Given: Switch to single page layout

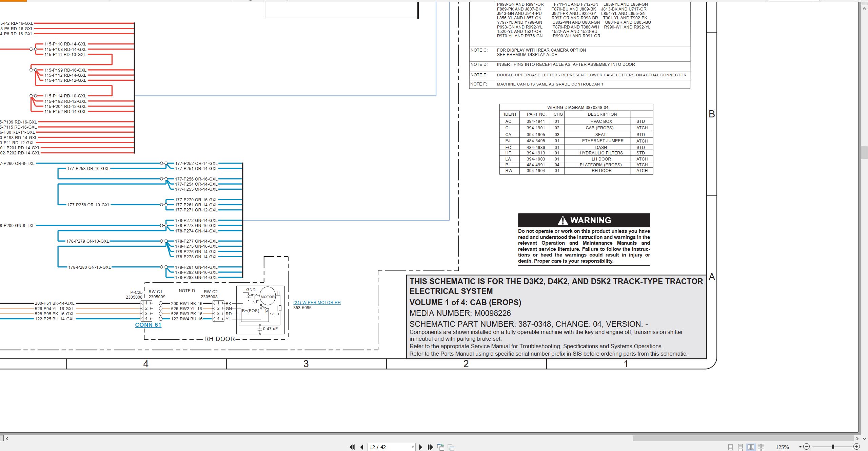Looking at the screenshot, I should 730,447.
